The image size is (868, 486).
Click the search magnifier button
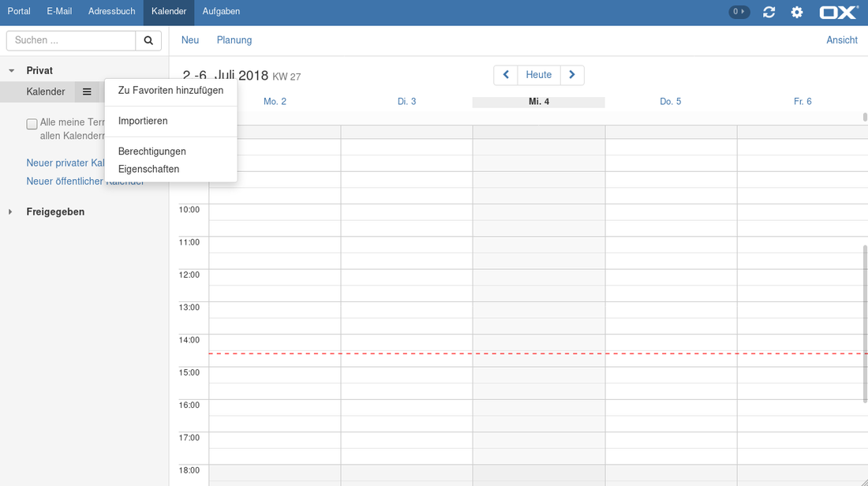pyautogui.click(x=148, y=40)
